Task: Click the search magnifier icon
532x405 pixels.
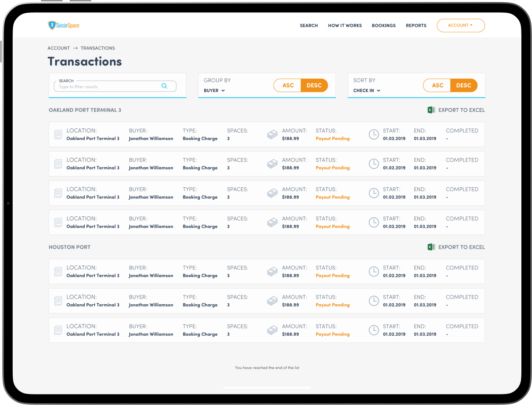Action: 164,86
